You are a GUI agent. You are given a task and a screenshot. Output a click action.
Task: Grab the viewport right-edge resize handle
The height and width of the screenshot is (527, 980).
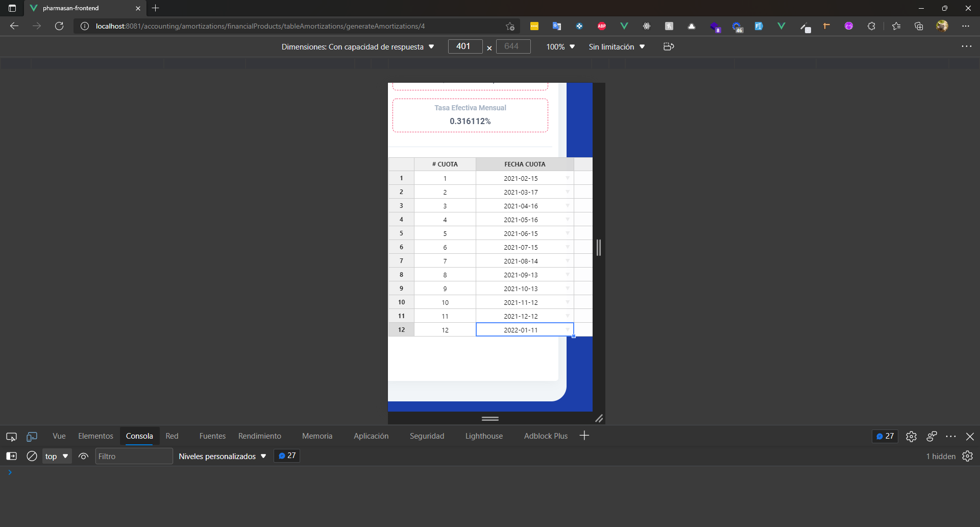click(x=599, y=247)
